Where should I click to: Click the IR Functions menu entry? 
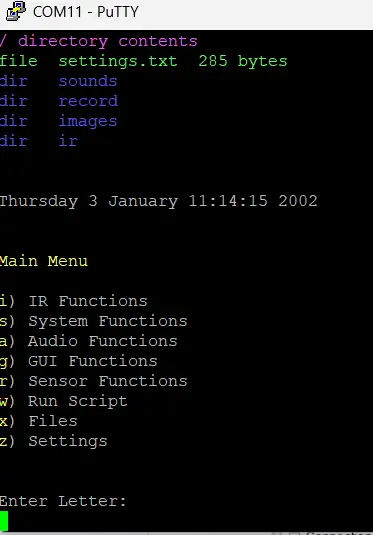click(73, 301)
